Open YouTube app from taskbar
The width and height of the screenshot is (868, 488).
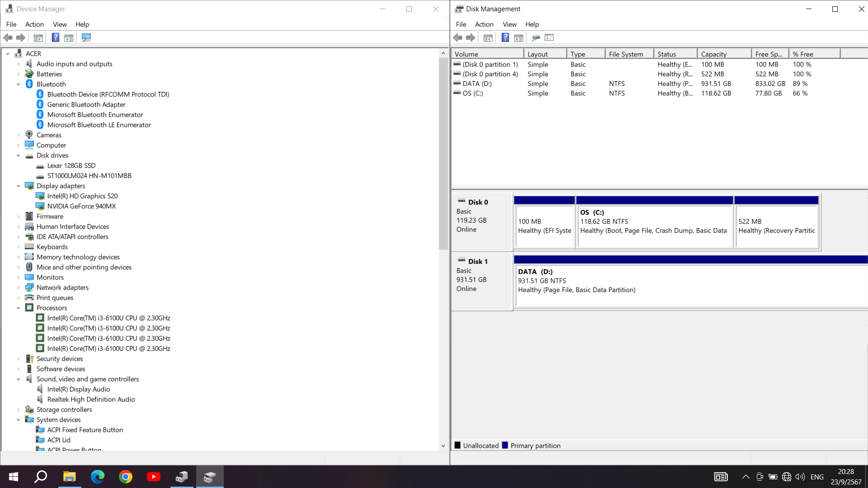click(153, 477)
